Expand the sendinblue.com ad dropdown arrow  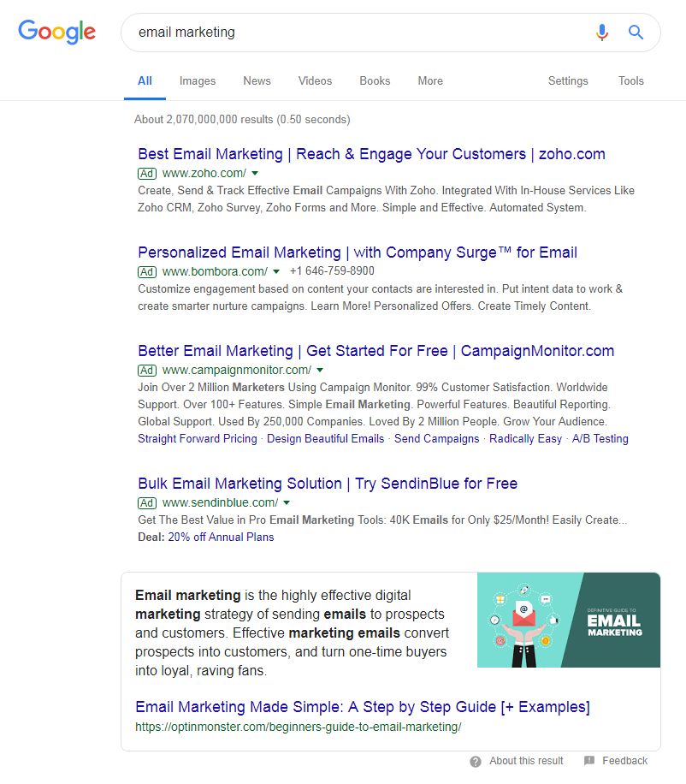point(287,502)
